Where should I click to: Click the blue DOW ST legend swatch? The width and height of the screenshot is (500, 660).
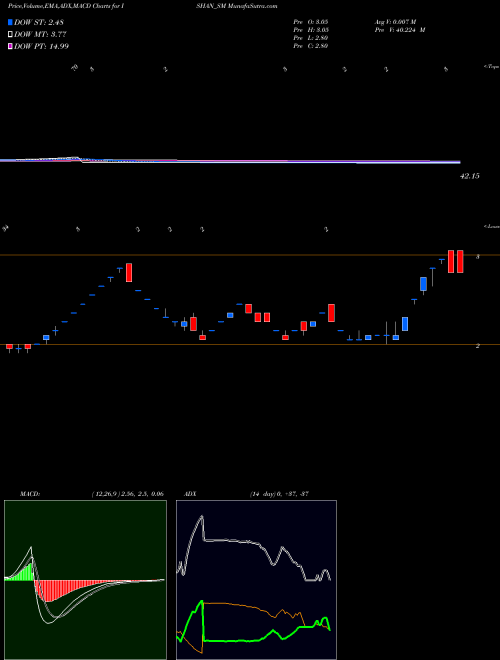point(10,22)
